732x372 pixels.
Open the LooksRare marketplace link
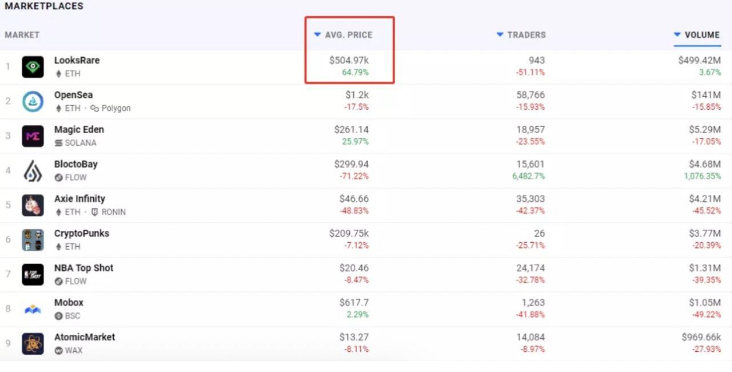pos(77,60)
